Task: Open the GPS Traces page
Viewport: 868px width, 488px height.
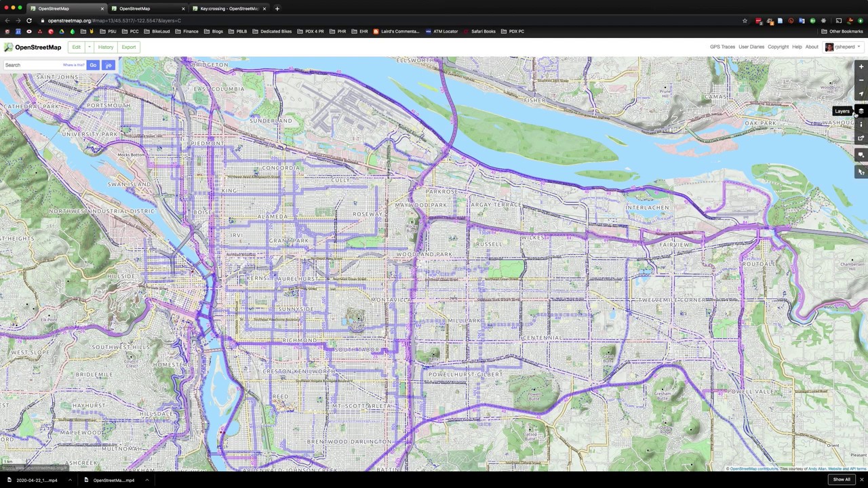Action: [x=722, y=47]
